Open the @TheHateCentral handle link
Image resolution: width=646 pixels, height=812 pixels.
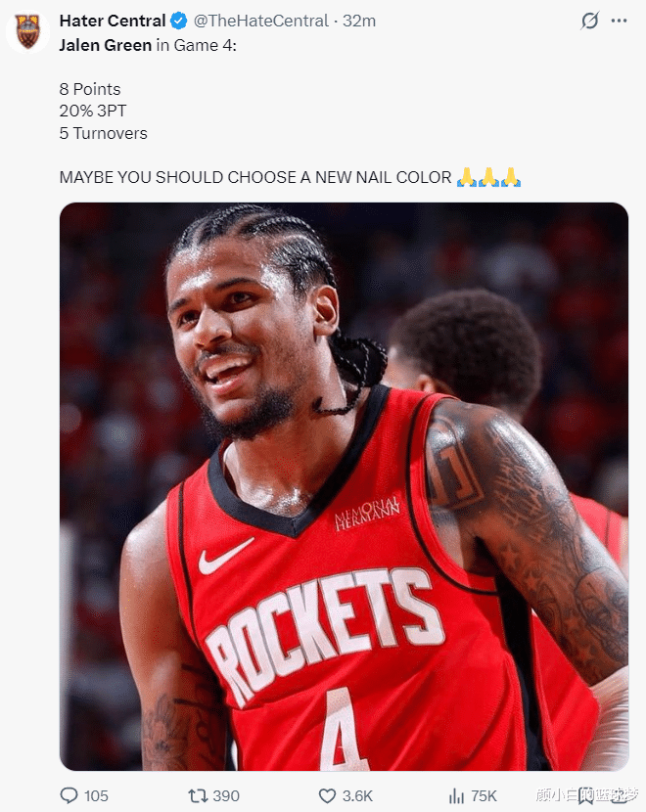pyautogui.click(x=261, y=21)
